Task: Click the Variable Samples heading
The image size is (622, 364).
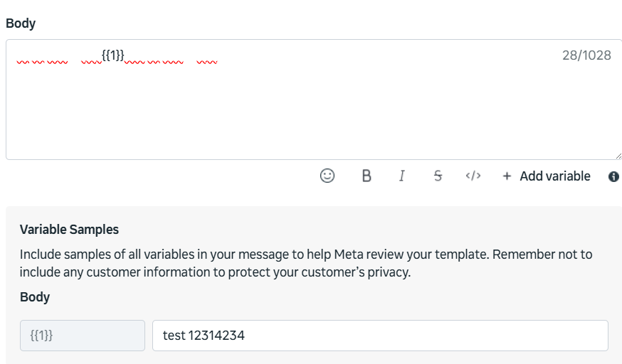Action: click(69, 230)
